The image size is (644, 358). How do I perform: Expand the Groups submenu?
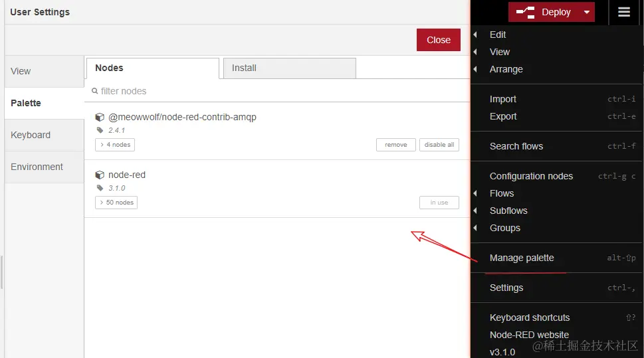click(556, 228)
